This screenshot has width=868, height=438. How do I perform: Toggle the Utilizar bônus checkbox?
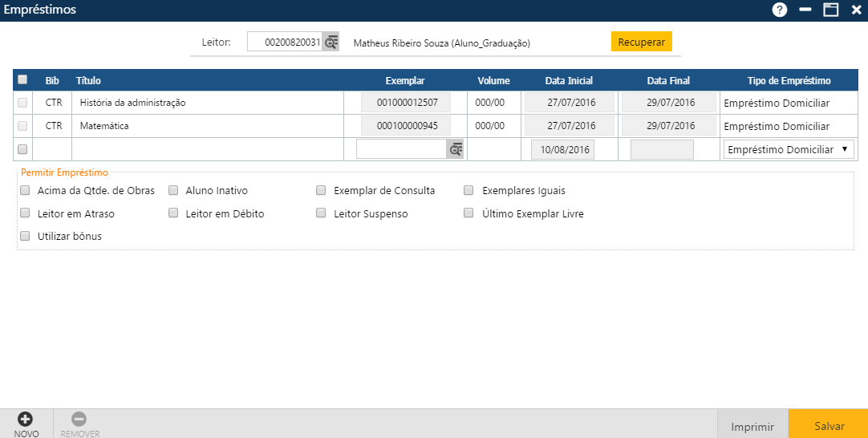click(x=25, y=237)
